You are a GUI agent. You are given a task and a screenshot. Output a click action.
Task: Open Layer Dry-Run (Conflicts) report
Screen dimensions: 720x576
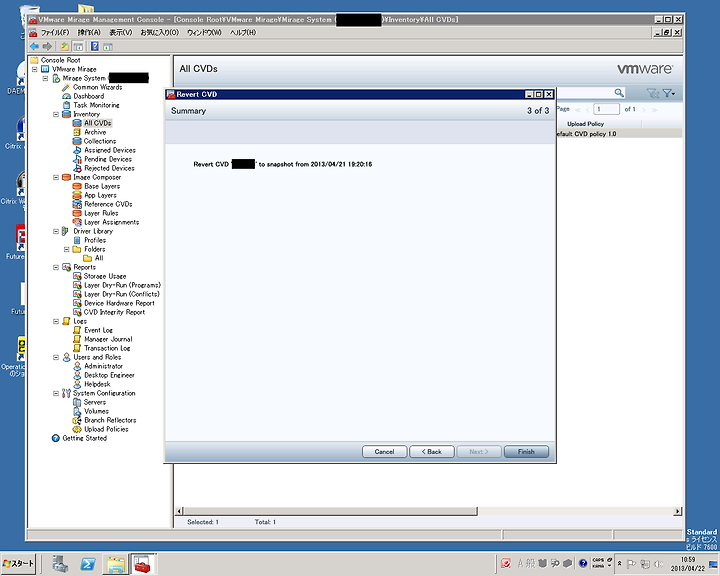[122, 294]
